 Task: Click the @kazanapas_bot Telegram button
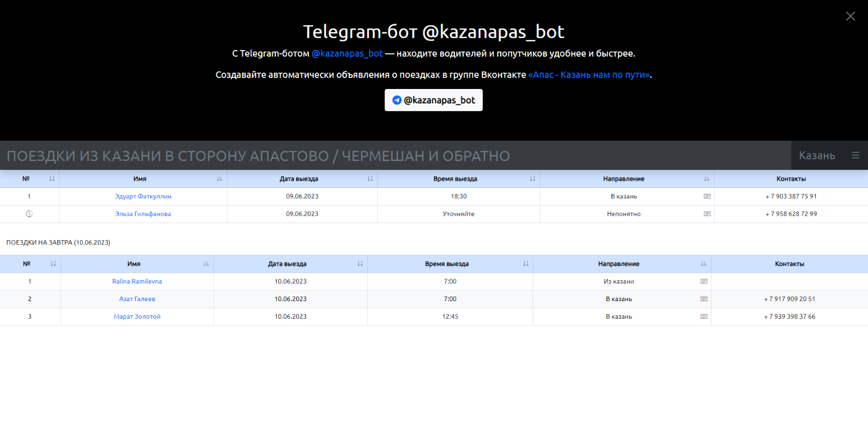coord(434,100)
